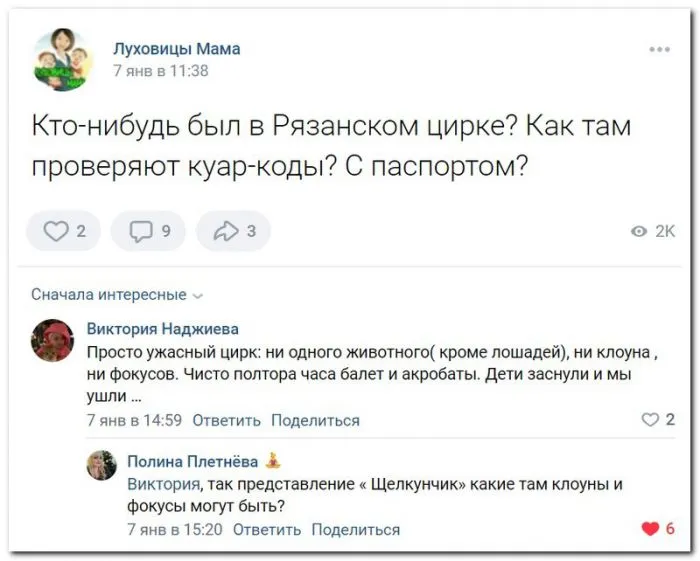This screenshot has width=700, height=561.
Task: Share the post using the arrow icon
Action: (x=234, y=232)
